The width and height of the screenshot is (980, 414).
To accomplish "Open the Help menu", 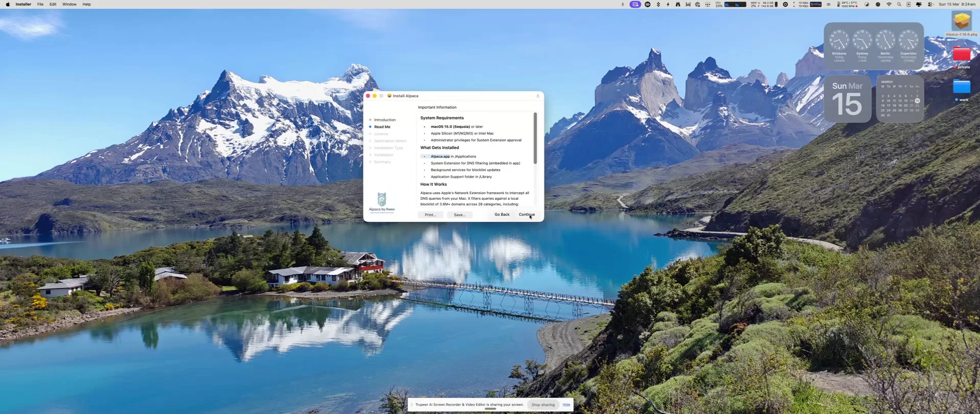I will pos(86,4).
